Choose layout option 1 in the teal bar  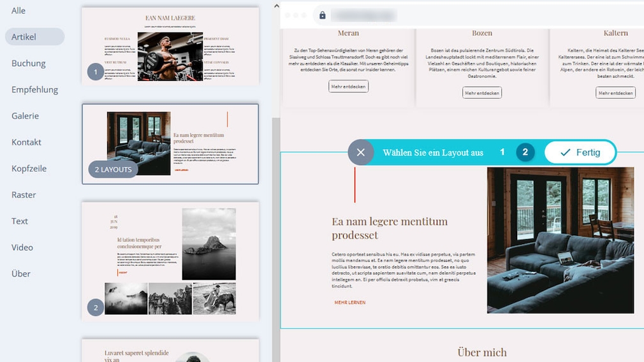502,152
